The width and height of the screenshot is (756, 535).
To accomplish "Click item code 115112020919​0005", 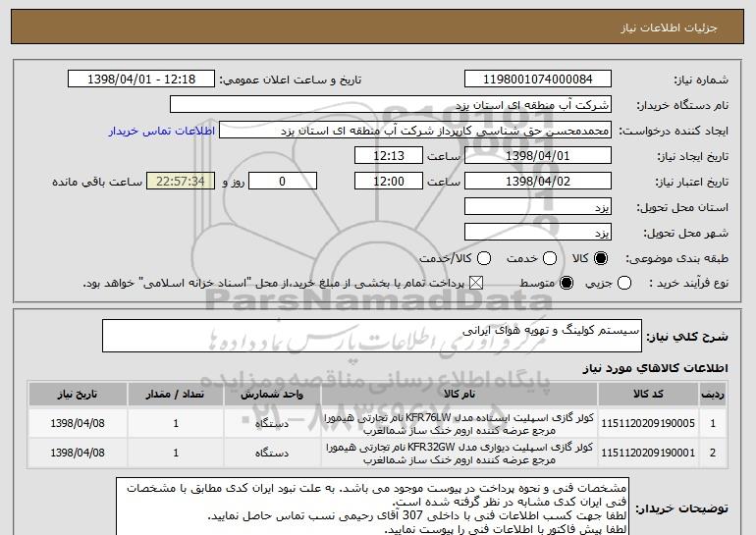I will click(x=648, y=424).
